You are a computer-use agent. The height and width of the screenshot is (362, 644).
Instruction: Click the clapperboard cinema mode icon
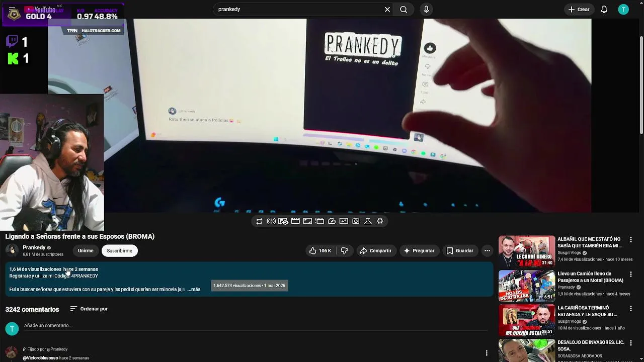(295, 221)
